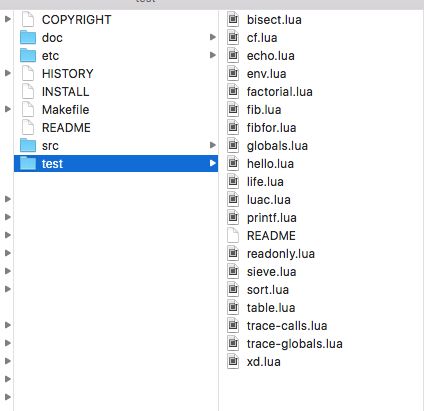Select the INSTALL file name
This screenshot has height=411, width=424.
click(66, 92)
